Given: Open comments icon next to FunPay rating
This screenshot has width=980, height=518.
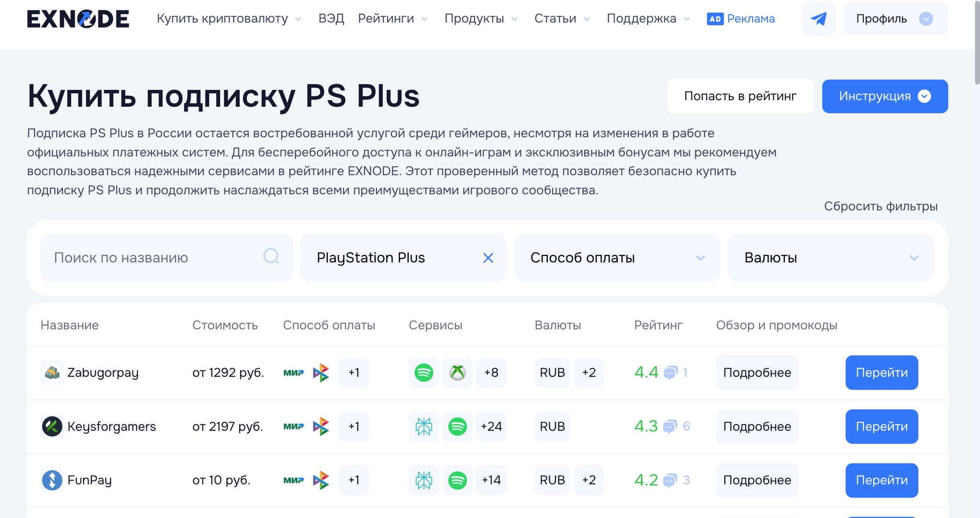Looking at the screenshot, I should coord(670,480).
